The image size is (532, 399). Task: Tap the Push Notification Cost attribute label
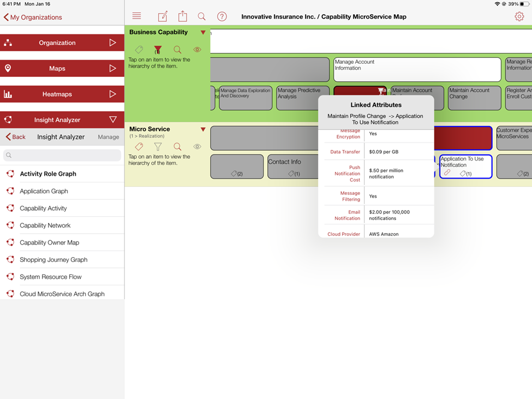(x=347, y=174)
